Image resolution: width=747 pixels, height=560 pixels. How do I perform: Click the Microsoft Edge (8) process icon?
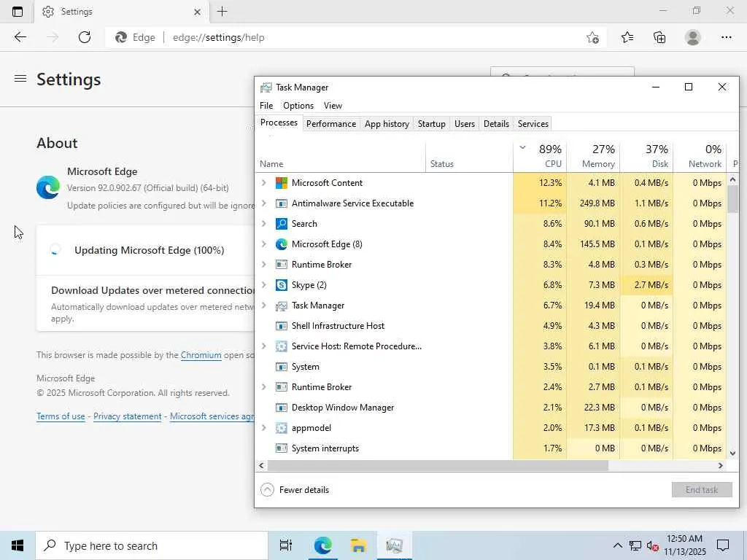pyautogui.click(x=282, y=244)
